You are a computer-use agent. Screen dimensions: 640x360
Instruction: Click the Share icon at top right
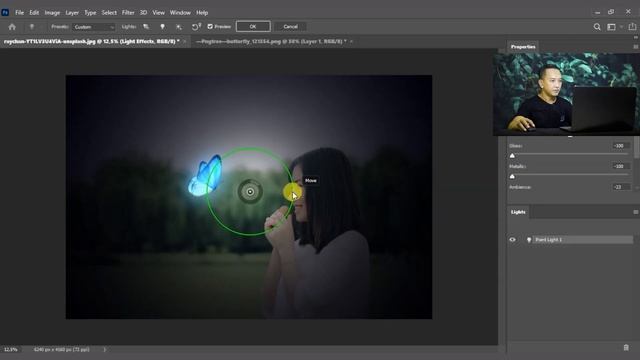tap(632, 27)
